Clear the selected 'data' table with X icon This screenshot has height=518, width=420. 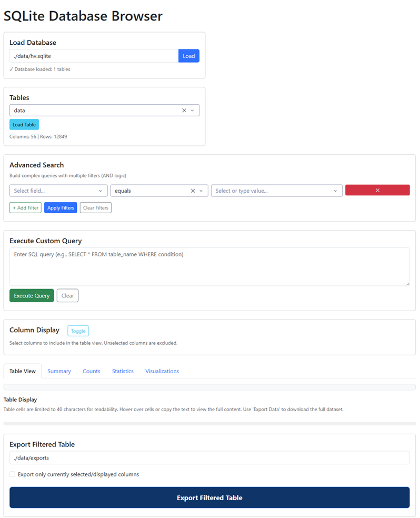[184, 111]
